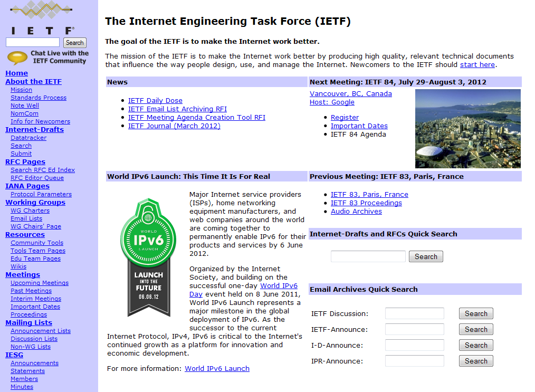Screen dimensions: 535x392
Task: Open Resources sidebar heading
Action: (25, 235)
